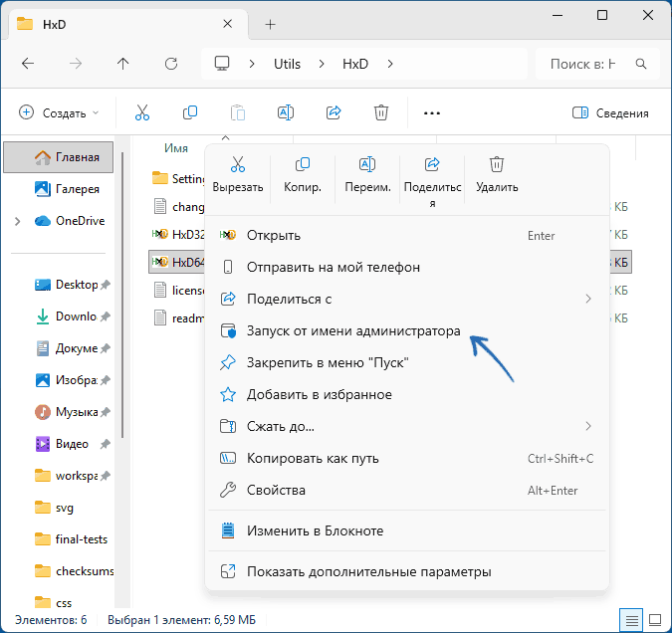Expand the chevron after HxD in the address bar

[390, 64]
